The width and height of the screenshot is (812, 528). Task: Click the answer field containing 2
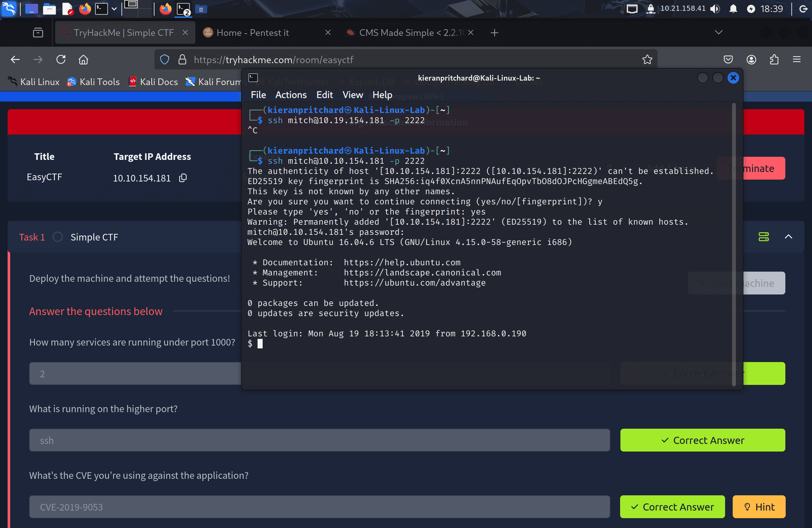tap(135, 373)
